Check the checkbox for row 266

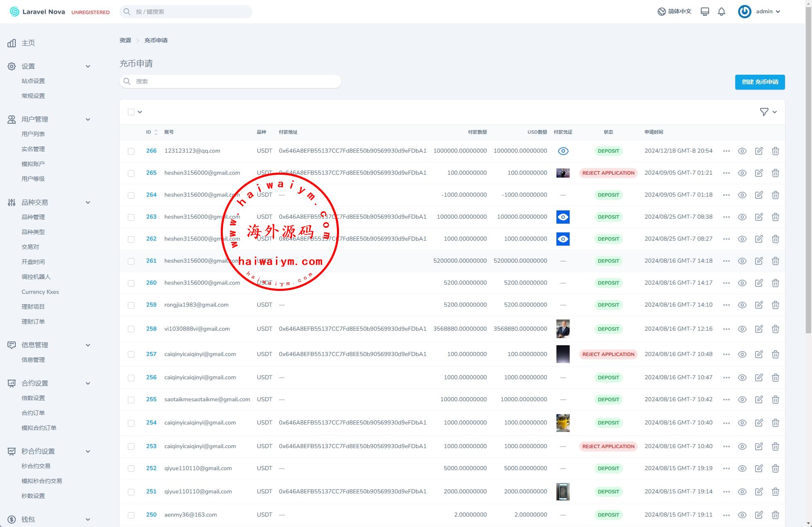(x=131, y=151)
